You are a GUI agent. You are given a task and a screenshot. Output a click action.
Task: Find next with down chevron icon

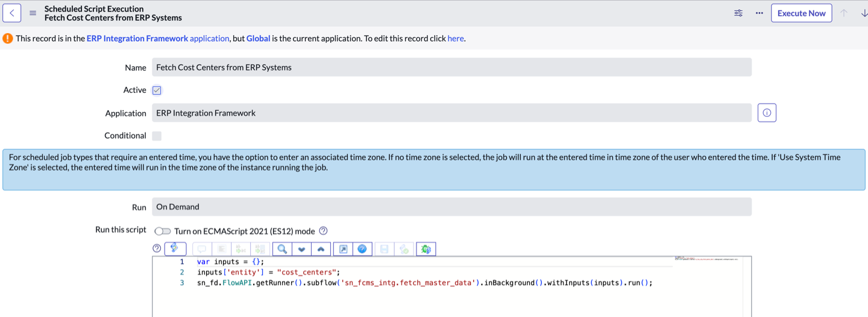click(301, 249)
